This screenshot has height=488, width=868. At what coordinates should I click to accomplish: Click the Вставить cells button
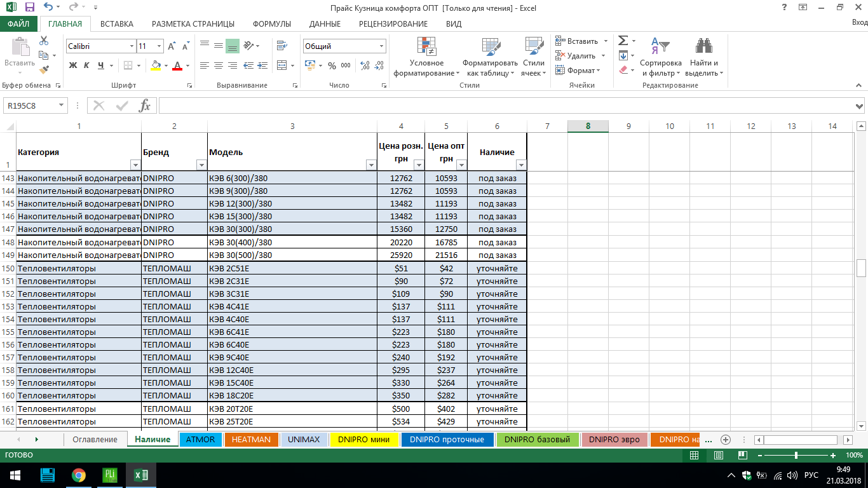[x=576, y=41]
